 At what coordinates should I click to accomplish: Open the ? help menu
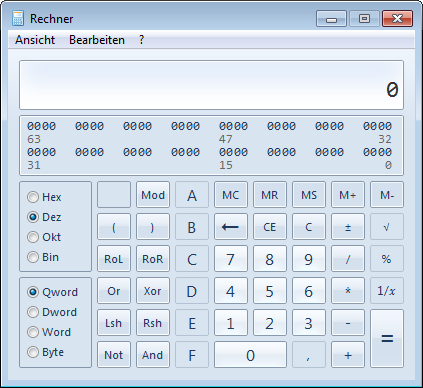pyautogui.click(x=141, y=40)
